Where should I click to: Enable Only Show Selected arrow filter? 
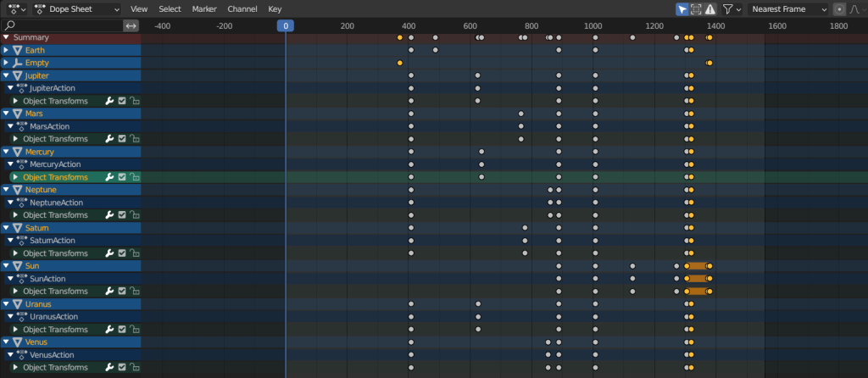[x=682, y=8]
